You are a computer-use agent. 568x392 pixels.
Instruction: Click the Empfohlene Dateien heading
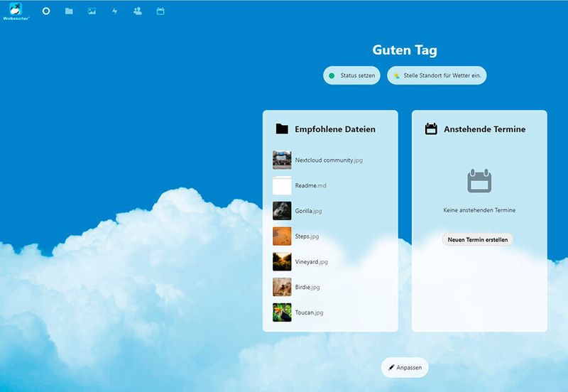click(335, 129)
